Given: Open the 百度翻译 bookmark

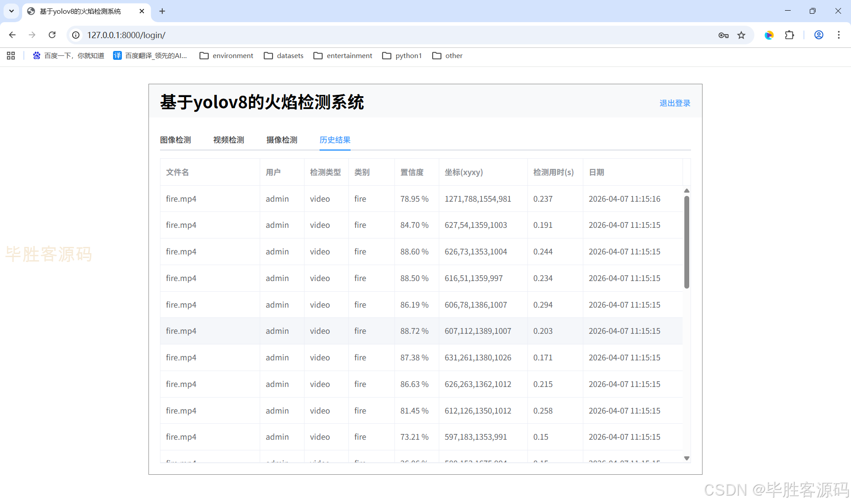Looking at the screenshot, I should pyautogui.click(x=150, y=55).
